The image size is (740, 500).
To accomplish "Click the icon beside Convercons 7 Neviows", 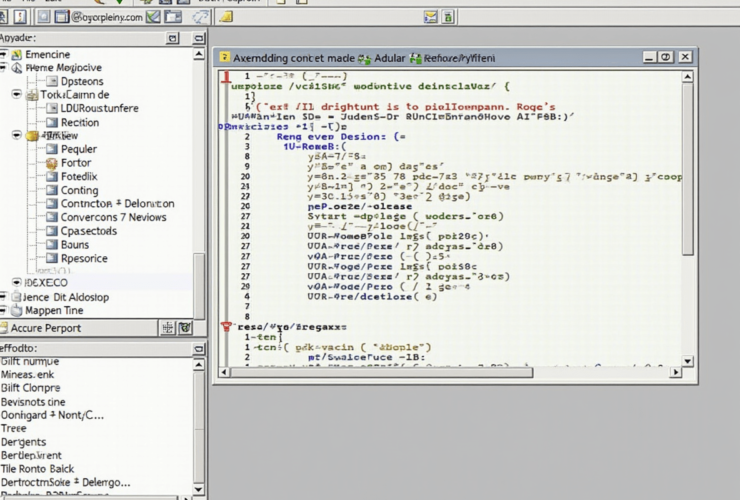I will click(52, 217).
